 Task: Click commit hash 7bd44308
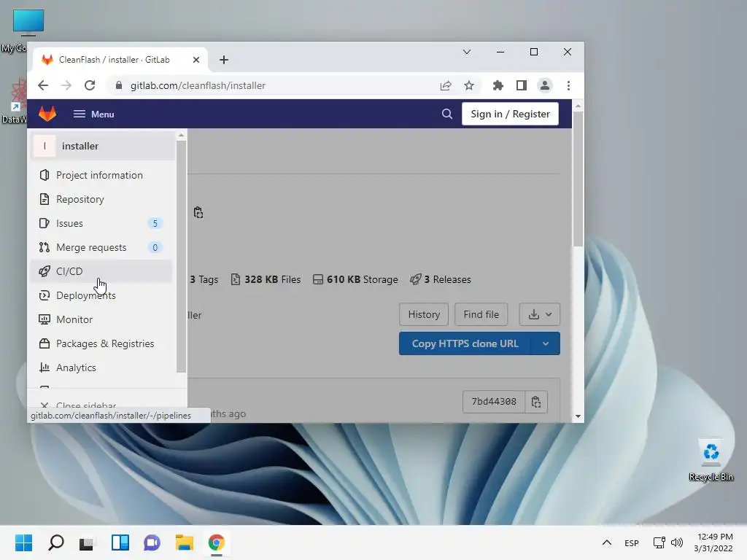coord(494,402)
